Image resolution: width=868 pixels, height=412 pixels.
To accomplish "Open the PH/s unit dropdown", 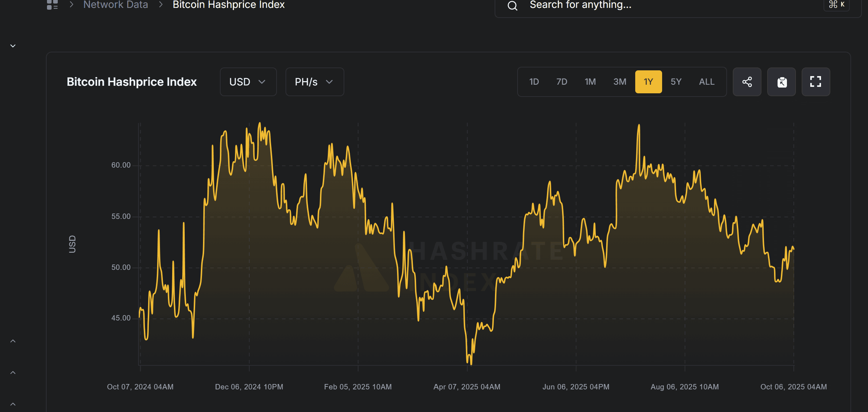I will pyautogui.click(x=315, y=82).
